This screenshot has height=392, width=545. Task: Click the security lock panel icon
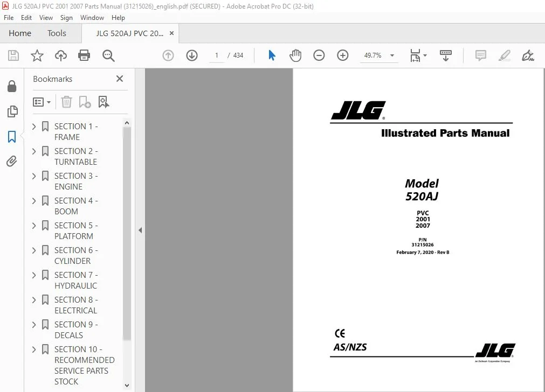pos(12,87)
